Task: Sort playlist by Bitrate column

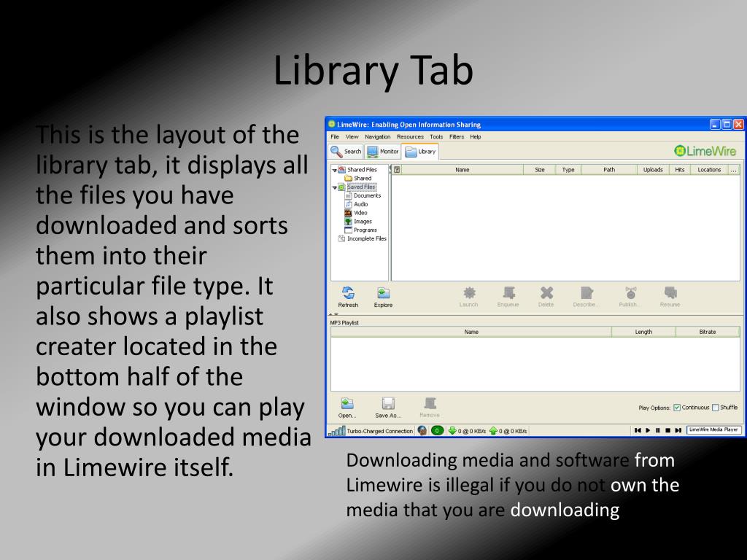Action: (708, 332)
